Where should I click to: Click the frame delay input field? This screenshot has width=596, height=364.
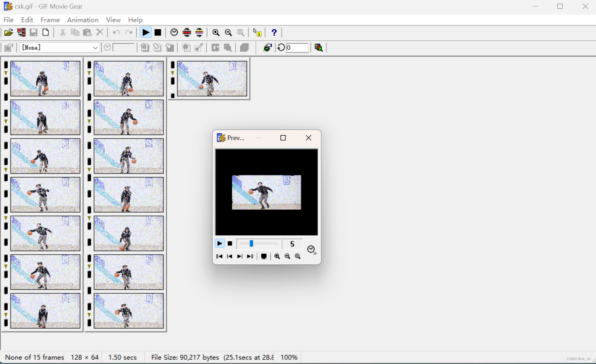123,48
